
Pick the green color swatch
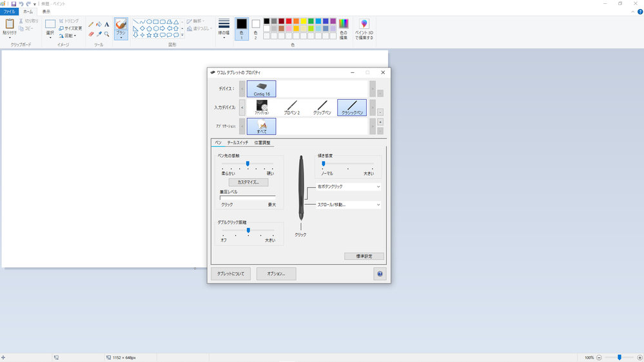(311, 21)
